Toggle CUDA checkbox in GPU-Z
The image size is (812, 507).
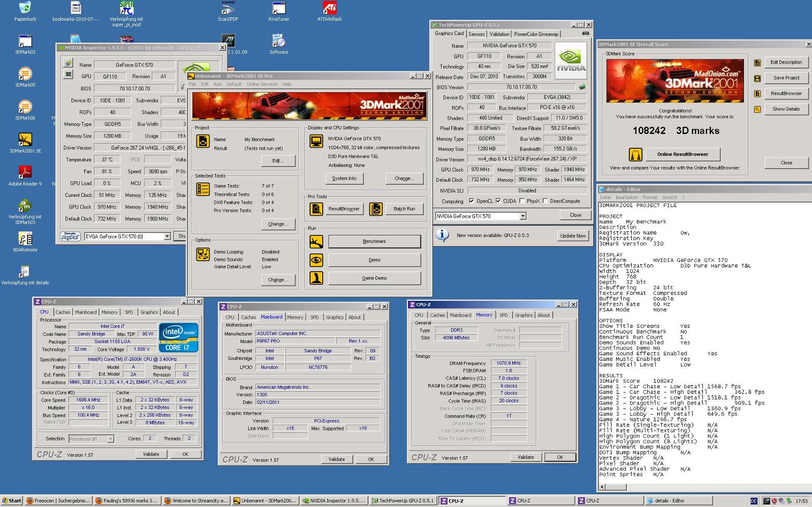(x=498, y=201)
